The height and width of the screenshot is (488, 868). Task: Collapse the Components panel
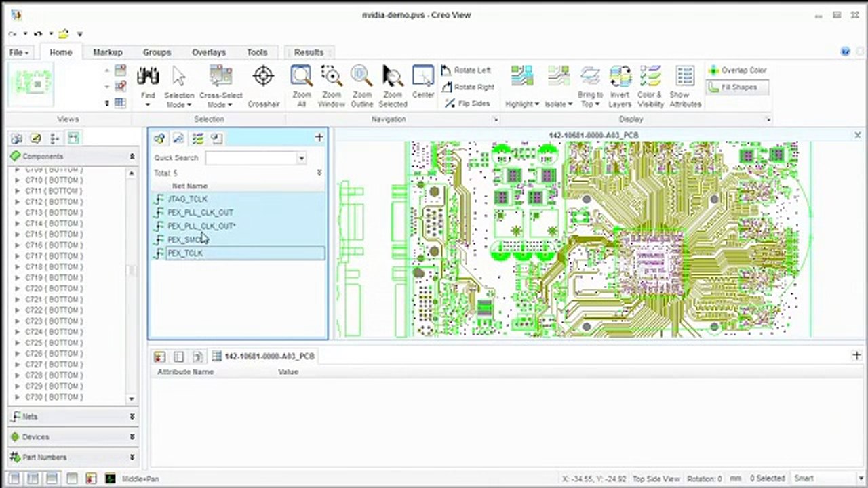tap(132, 157)
